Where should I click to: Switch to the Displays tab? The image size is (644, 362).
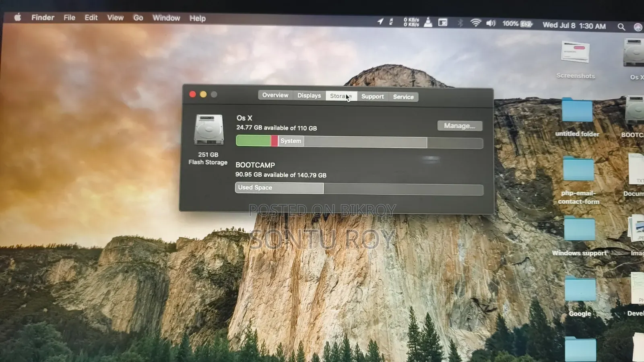[x=309, y=96]
